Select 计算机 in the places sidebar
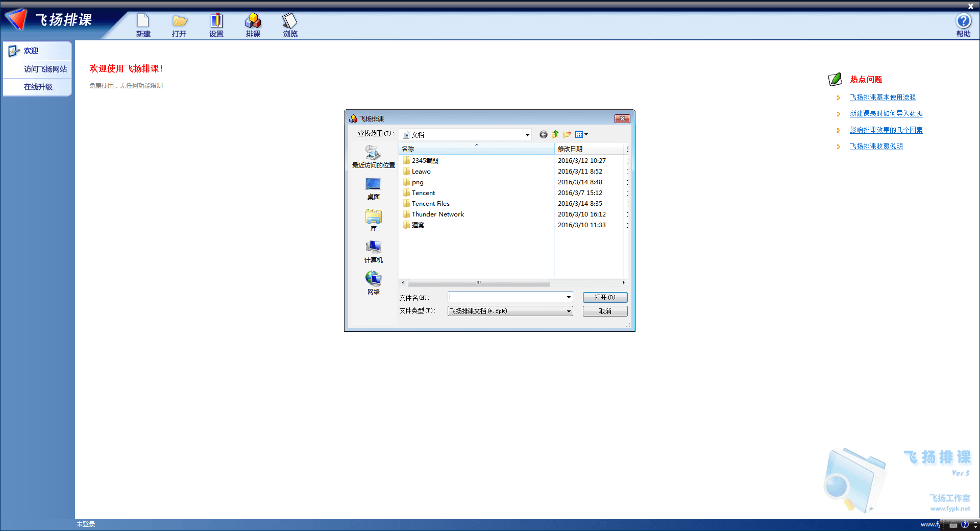The height and width of the screenshot is (531, 980). click(x=373, y=252)
